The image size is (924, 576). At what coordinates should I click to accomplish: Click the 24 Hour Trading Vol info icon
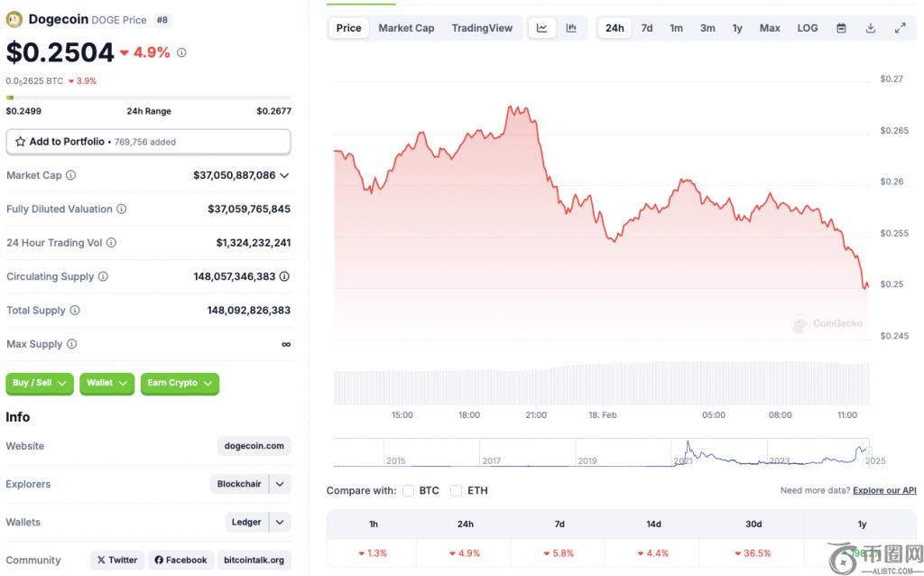point(111,243)
